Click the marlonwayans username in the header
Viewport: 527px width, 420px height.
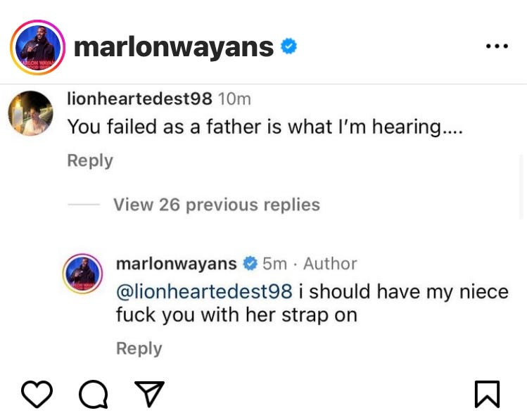tap(173, 47)
